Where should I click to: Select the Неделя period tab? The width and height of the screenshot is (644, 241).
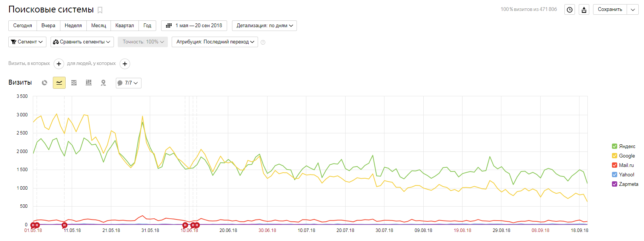pyautogui.click(x=73, y=26)
